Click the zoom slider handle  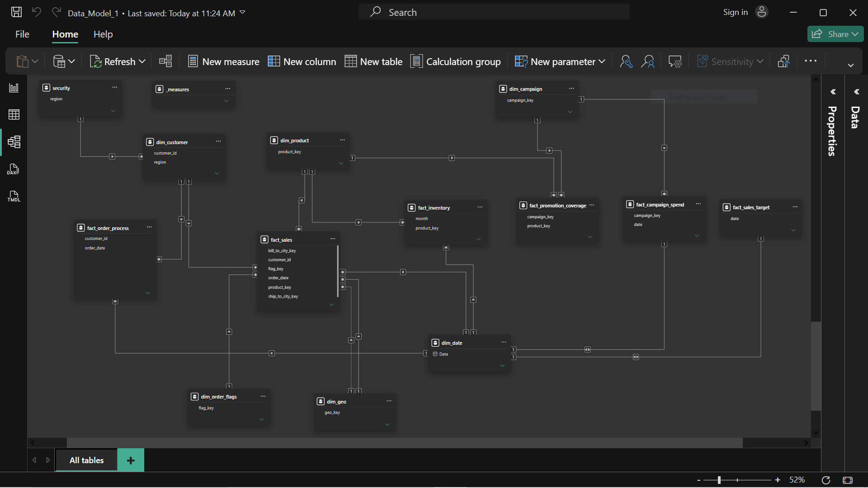719,480
